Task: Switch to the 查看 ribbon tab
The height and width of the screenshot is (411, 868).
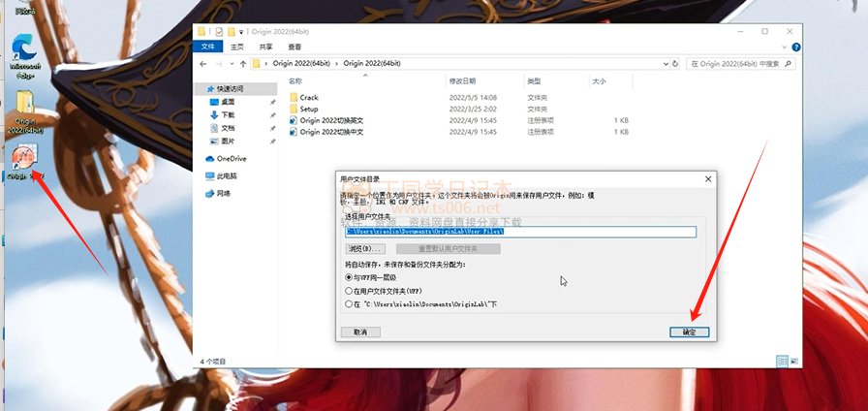Action: tap(294, 47)
